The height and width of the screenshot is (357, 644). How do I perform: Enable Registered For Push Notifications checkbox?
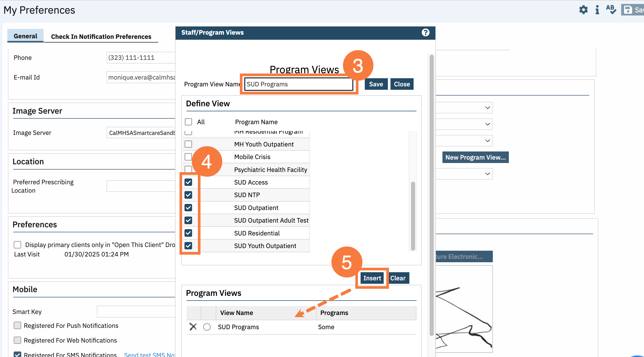point(17,325)
